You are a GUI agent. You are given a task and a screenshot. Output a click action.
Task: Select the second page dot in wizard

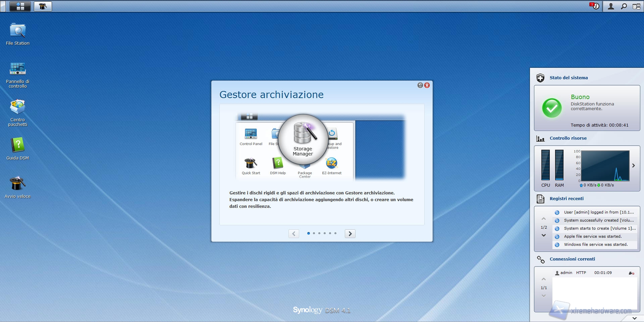click(314, 233)
